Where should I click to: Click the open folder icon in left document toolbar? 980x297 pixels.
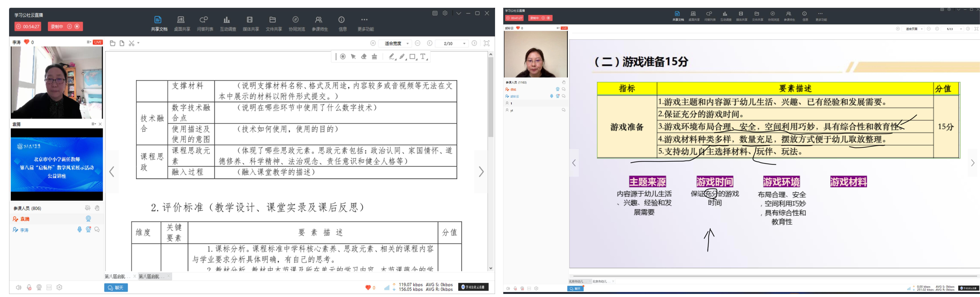coord(113,43)
